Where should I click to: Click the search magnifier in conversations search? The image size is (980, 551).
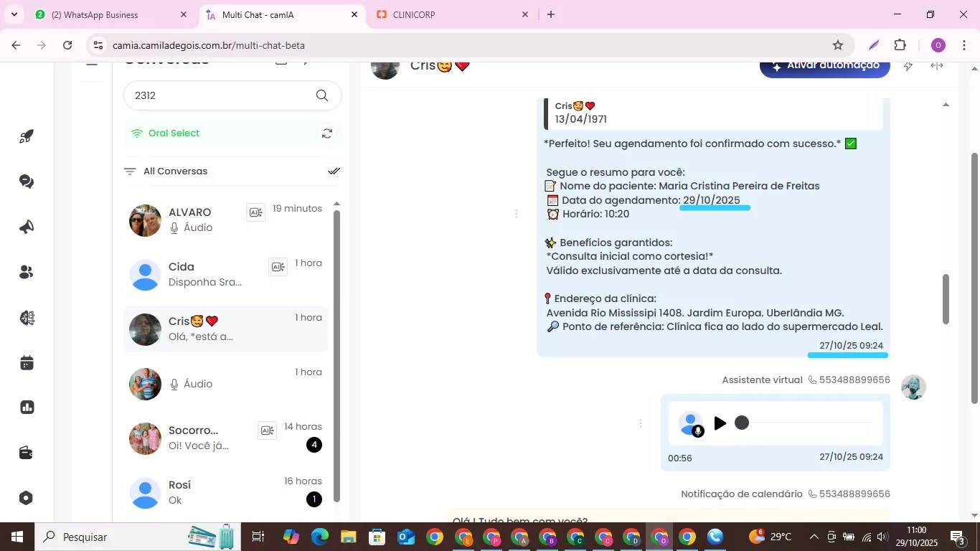click(322, 95)
